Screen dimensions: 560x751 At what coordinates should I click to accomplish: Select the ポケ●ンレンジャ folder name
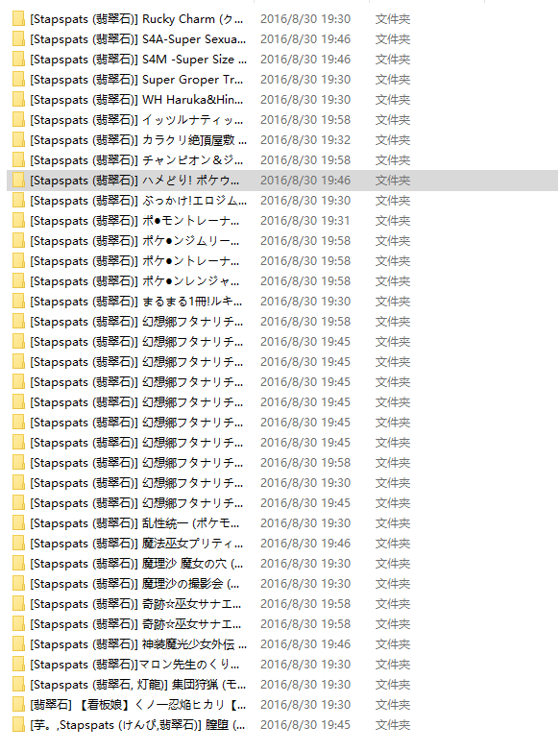click(134, 281)
